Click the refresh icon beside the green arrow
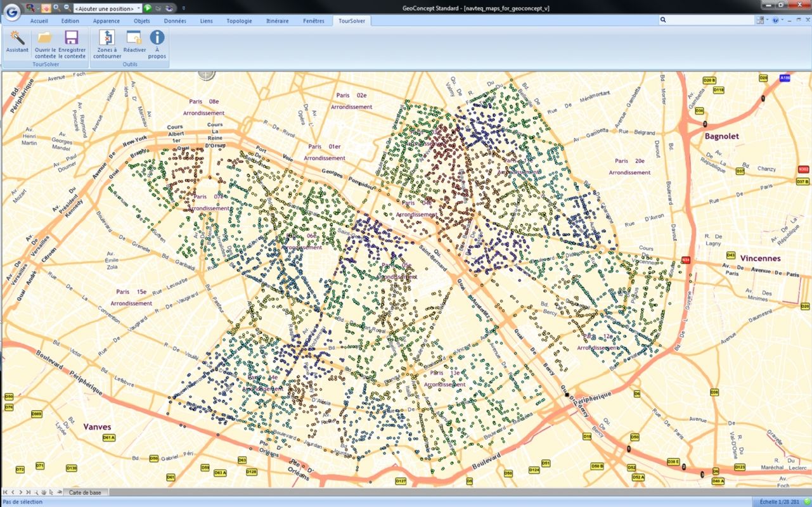 pyautogui.click(x=158, y=8)
